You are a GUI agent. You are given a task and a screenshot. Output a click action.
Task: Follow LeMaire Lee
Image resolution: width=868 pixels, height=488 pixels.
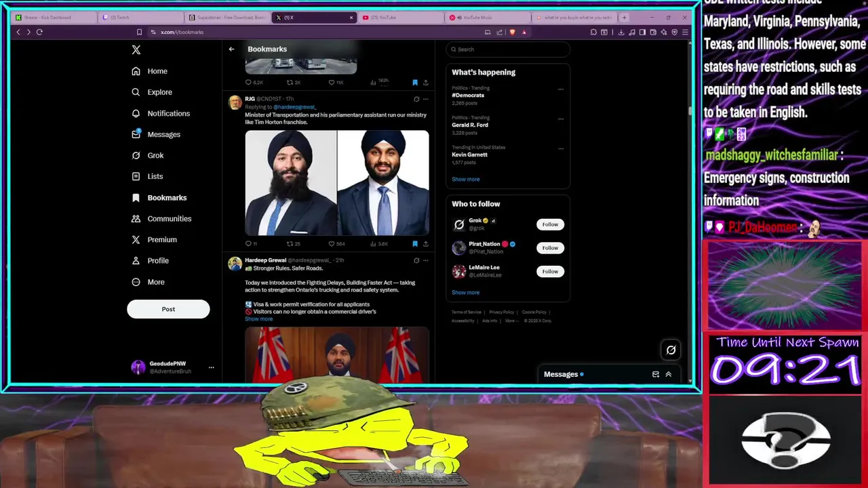tap(550, 272)
